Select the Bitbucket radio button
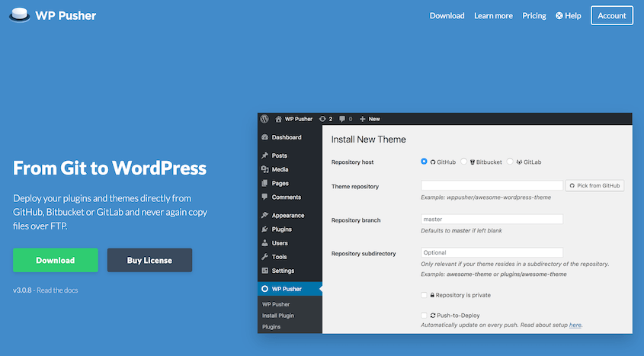The width and height of the screenshot is (644, 356). pyautogui.click(x=463, y=162)
